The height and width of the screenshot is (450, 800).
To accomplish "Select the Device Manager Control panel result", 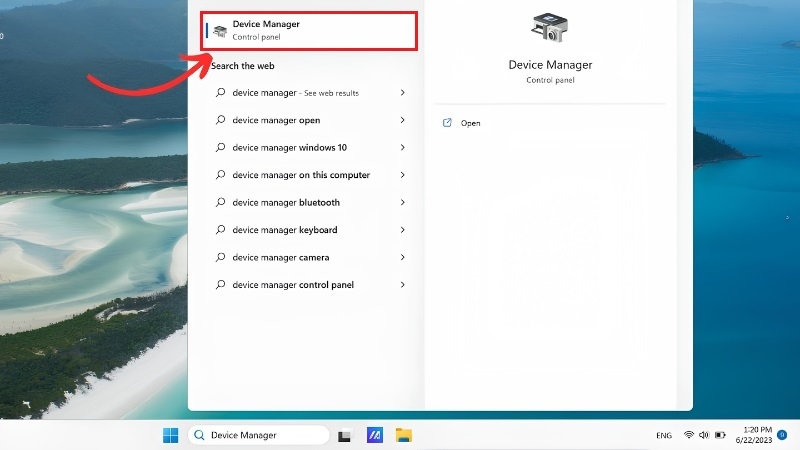I will click(309, 31).
